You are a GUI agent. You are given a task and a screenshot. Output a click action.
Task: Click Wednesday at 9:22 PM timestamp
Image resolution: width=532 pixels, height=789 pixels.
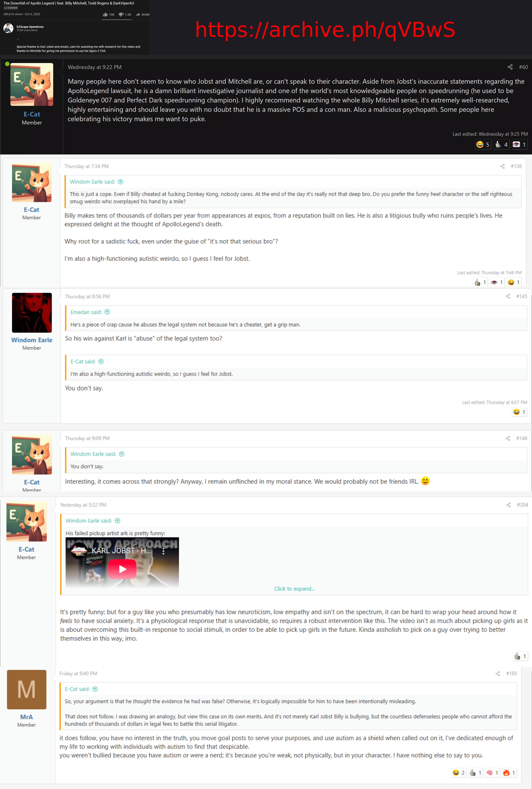(94, 67)
